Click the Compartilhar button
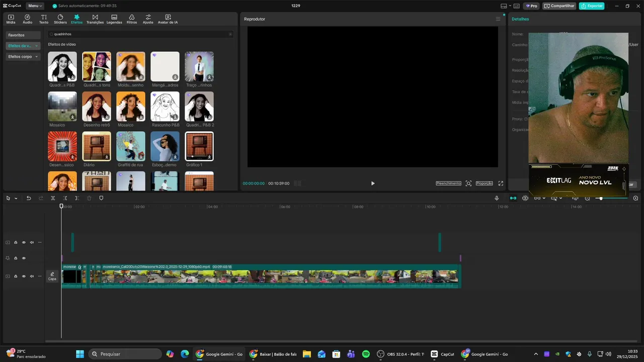644x362 pixels. [x=559, y=6]
